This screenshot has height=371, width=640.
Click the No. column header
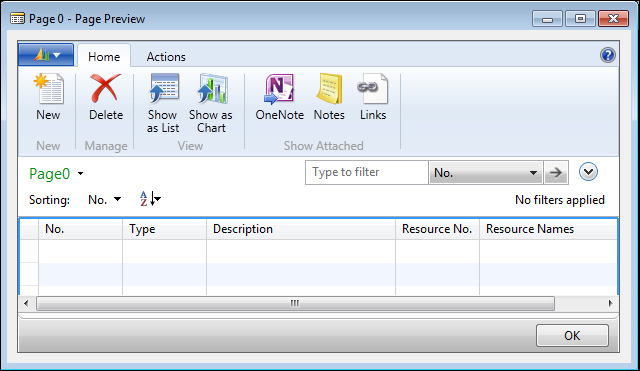tap(80, 229)
